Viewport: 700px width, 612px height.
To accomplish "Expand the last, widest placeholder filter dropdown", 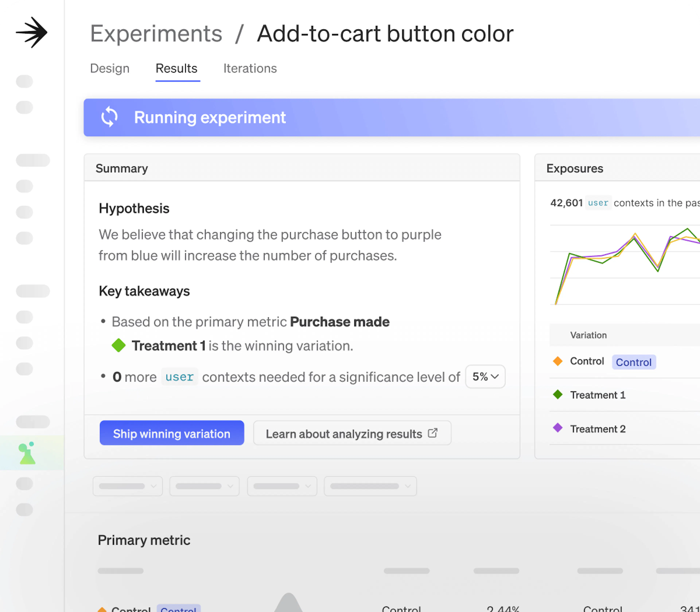I will tap(370, 486).
